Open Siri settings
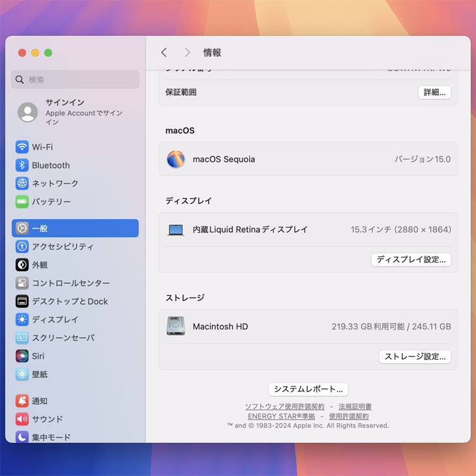The height and width of the screenshot is (476, 476). point(38,356)
